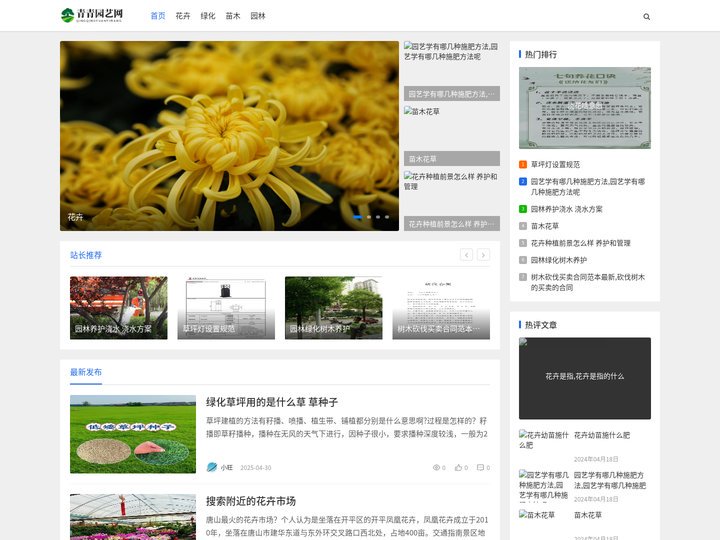
Task: Open 园艺学有哪几种施肥方法 in 热评文章
Action: [x=609, y=480]
